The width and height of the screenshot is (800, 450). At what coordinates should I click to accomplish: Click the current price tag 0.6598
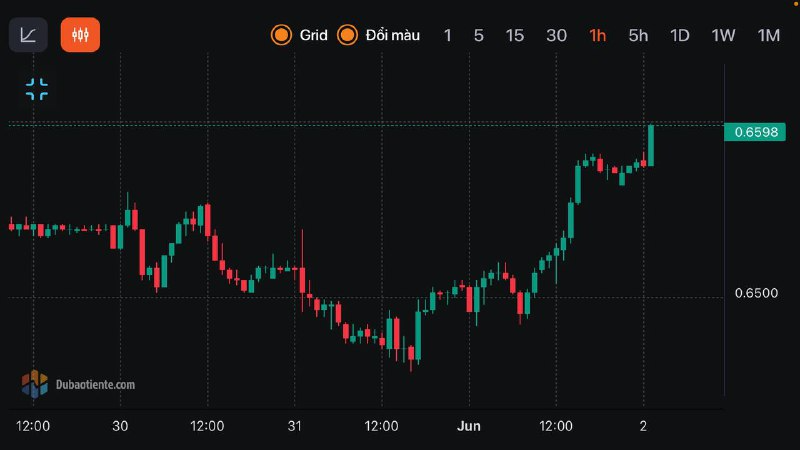757,131
